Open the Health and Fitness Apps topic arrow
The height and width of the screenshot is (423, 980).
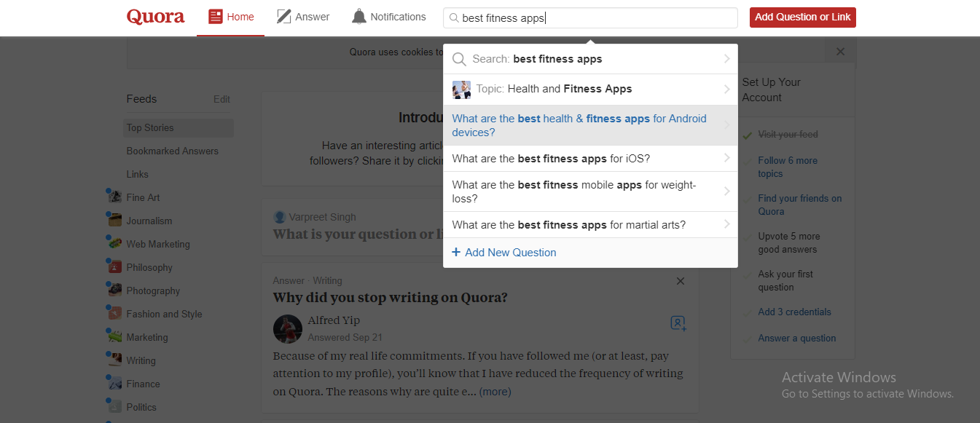pos(726,89)
